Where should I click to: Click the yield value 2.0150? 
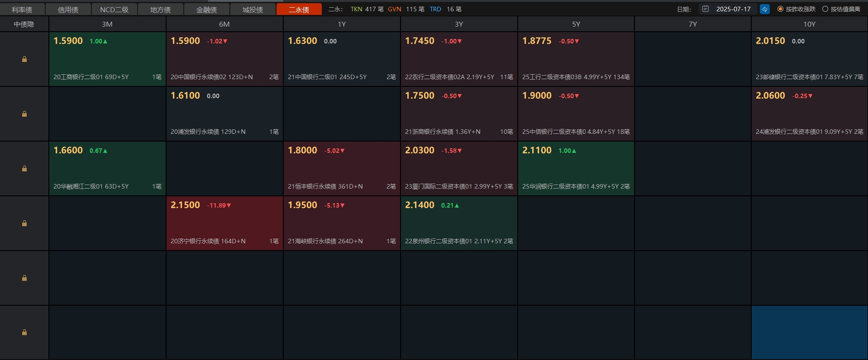pos(770,41)
